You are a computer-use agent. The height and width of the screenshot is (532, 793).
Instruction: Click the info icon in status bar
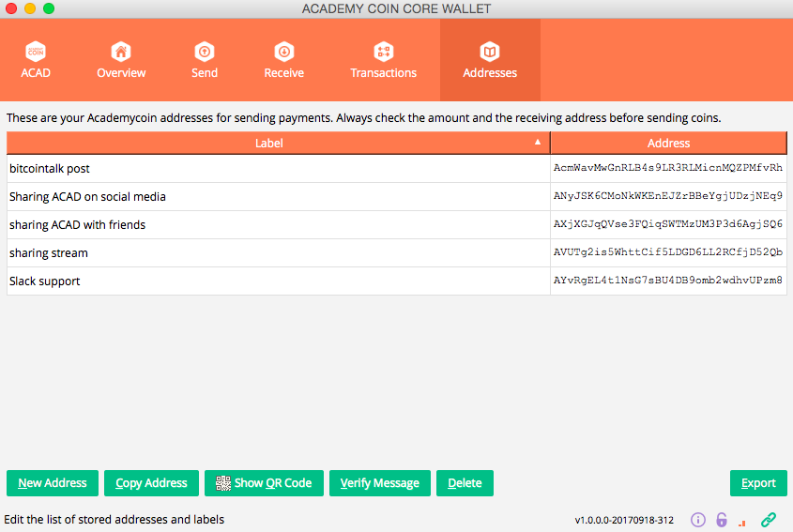click(x=698, y=520)
